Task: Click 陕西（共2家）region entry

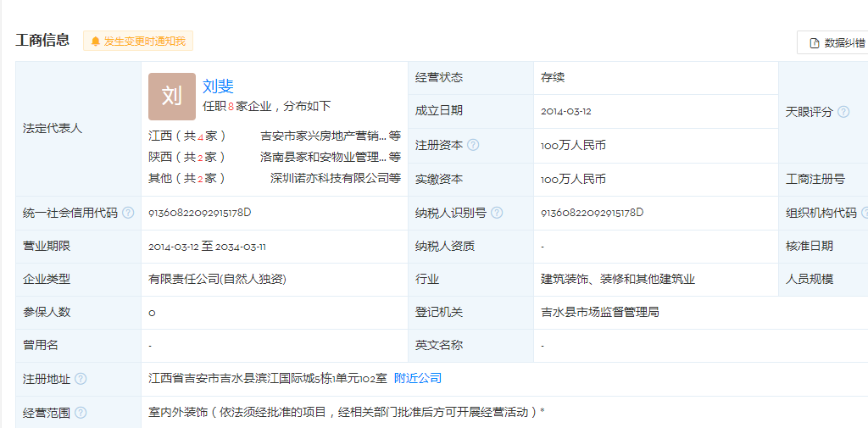Action: coord(187,157)
